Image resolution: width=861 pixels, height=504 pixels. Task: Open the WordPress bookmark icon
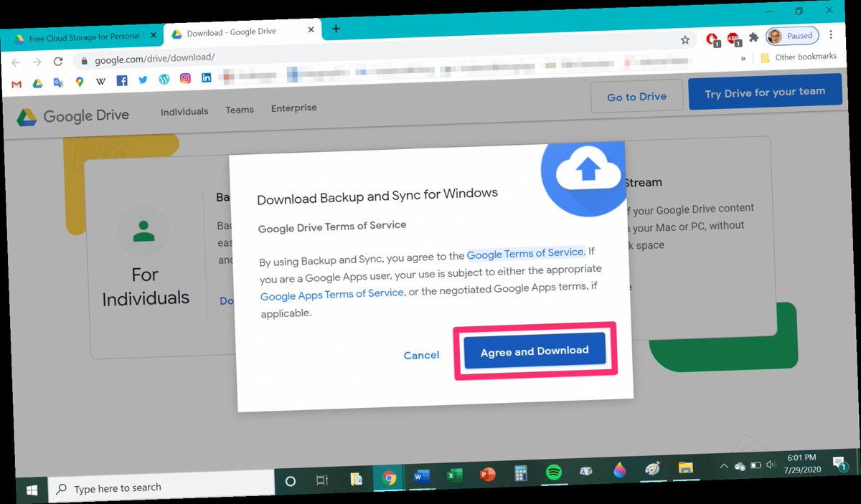coord(164,79)
